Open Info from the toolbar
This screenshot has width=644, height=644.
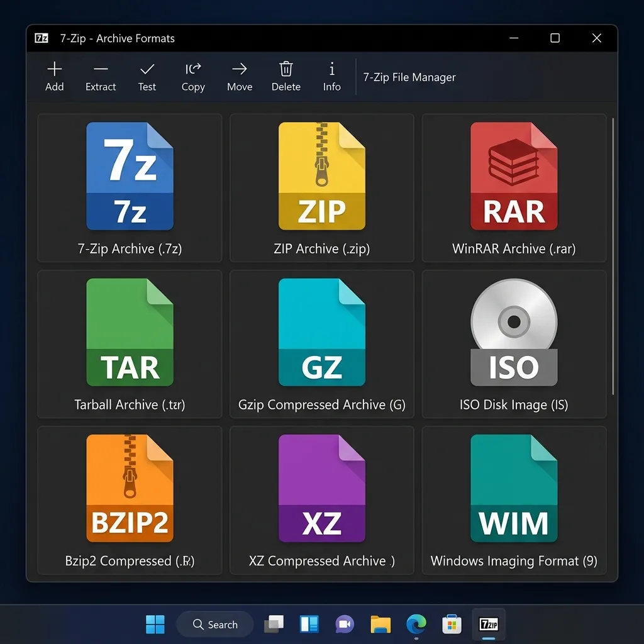tap(332, 77)
